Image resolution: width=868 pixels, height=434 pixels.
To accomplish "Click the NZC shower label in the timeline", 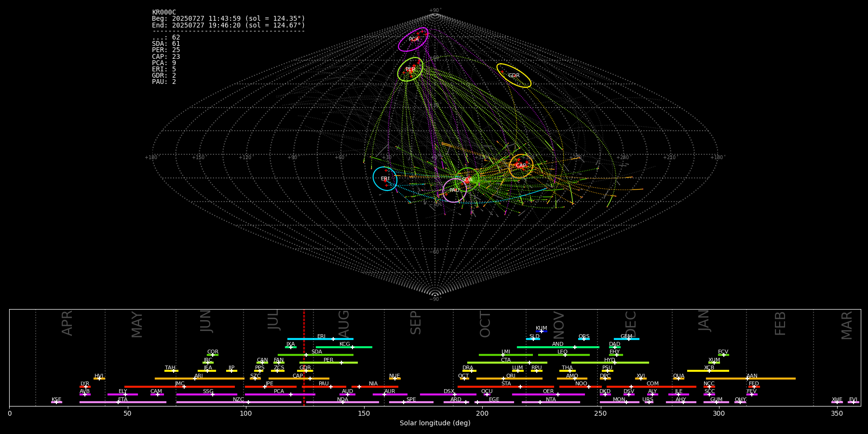I will 239,400.
